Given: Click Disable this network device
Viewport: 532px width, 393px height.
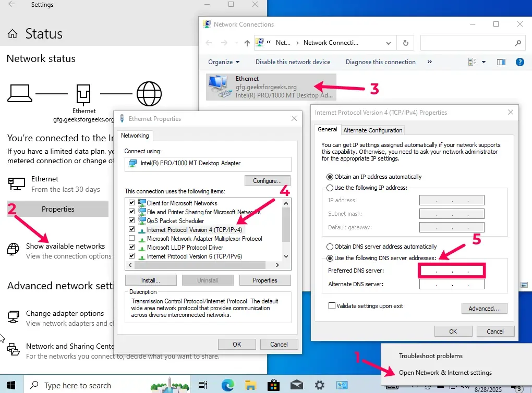Looking at the screenshot, I should pyautogui.click(x=293, y=62).
